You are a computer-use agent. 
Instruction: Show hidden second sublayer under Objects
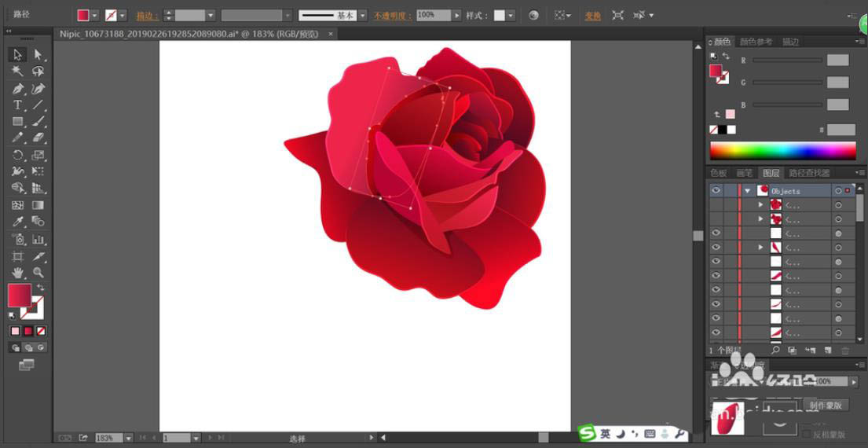716,218
